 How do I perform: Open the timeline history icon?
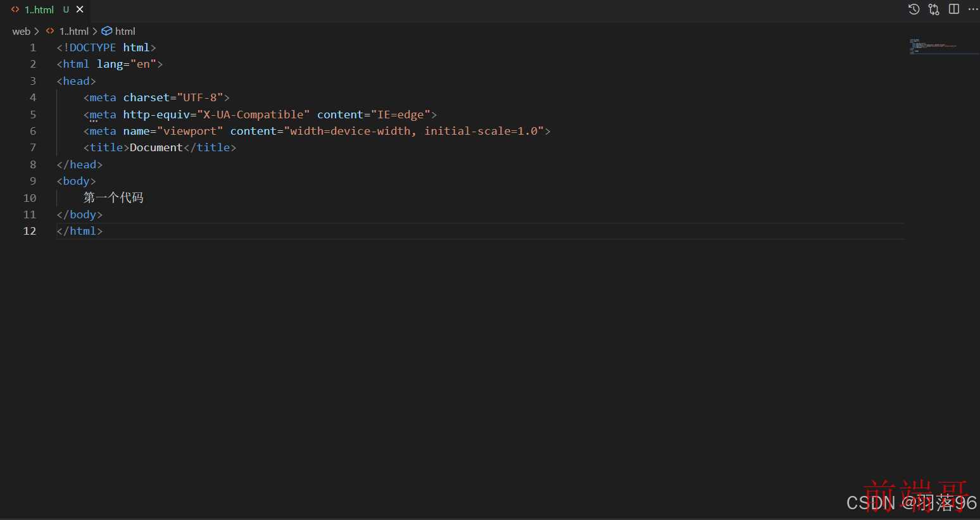pos(914,9)
